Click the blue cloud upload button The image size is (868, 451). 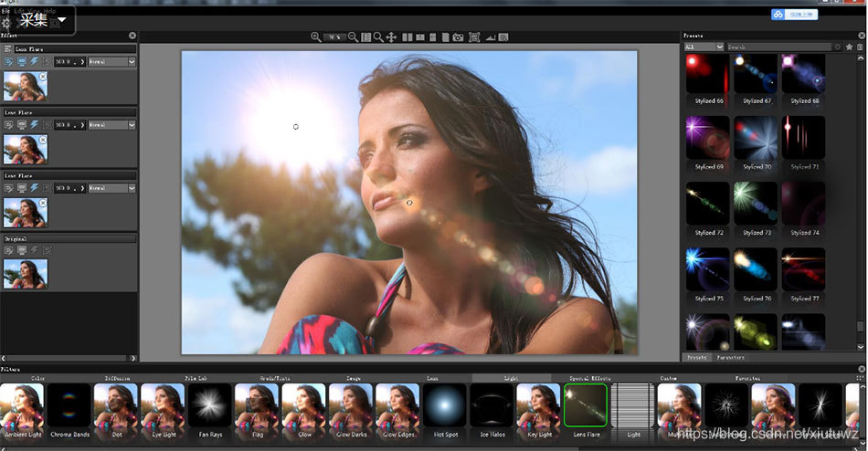click(x=794, y=15)
